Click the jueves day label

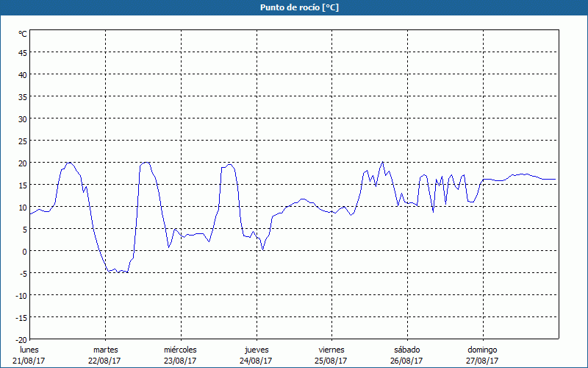(257, 350)
